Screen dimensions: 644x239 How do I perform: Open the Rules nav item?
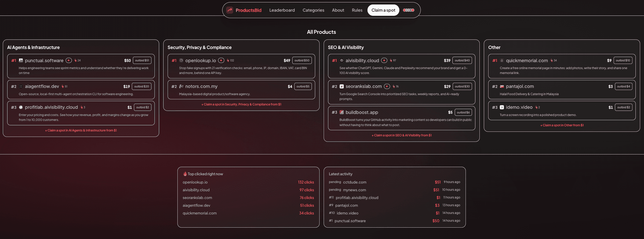pos(357,10)
